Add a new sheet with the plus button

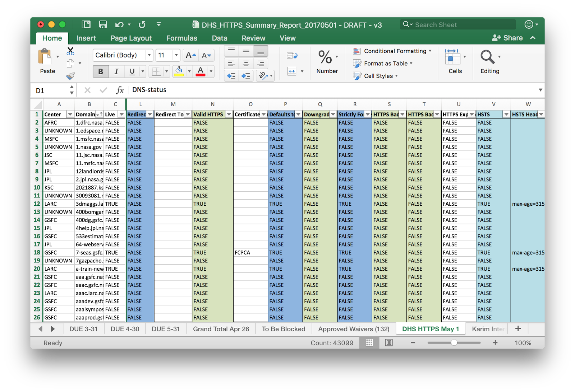[518, 328]
